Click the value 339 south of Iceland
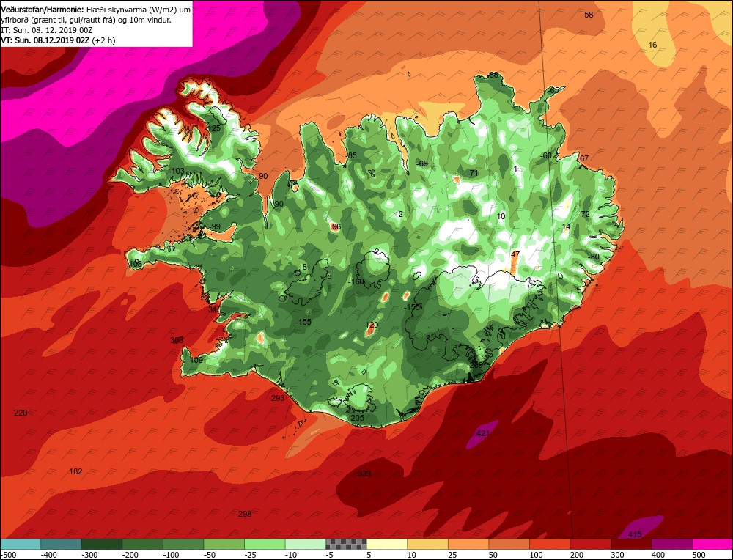This screenshot has height=560, width=733. pos(364,474)
